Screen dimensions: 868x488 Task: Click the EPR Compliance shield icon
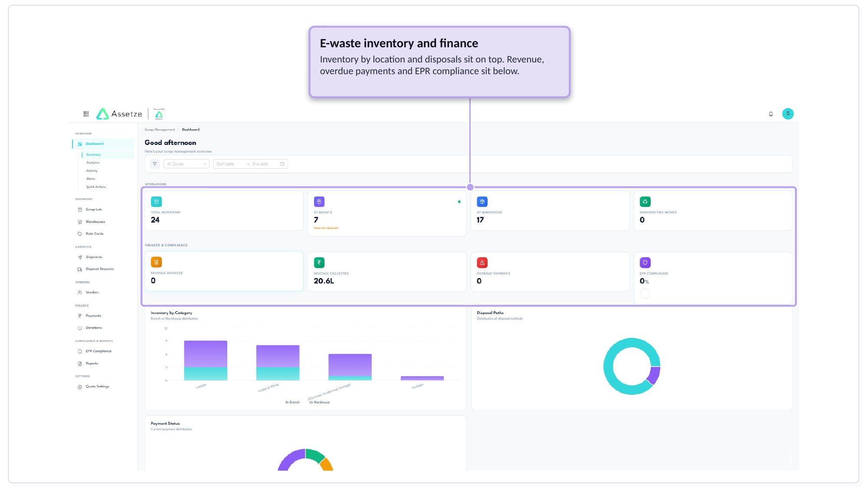80,351
